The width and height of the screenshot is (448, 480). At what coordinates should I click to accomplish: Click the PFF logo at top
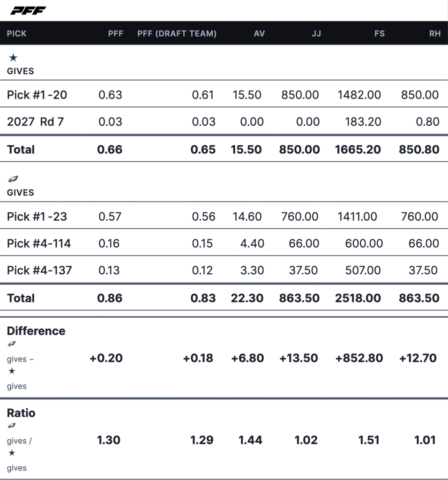(x=28, y=10)
